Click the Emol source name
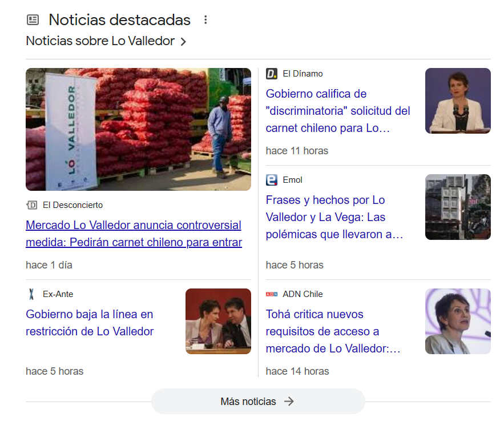Screen dimensions: 504x421 292,180
